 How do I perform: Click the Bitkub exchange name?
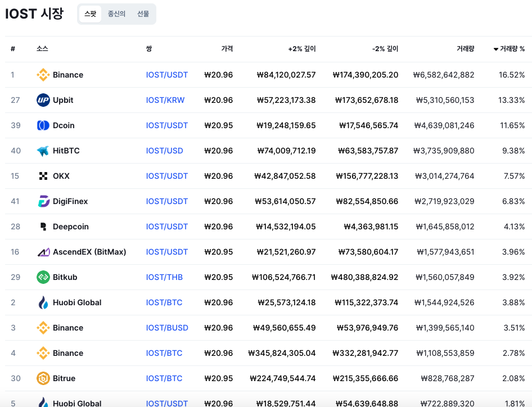point(65,277)
